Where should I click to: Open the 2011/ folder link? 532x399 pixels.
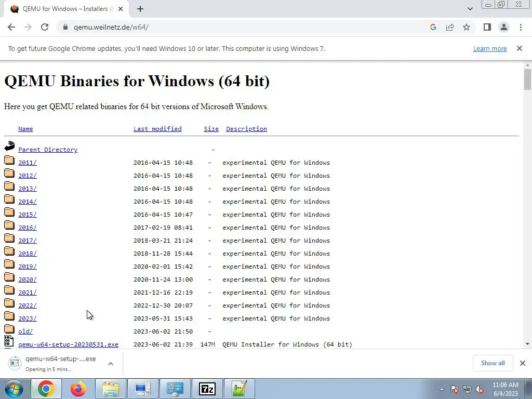[28, 163]
